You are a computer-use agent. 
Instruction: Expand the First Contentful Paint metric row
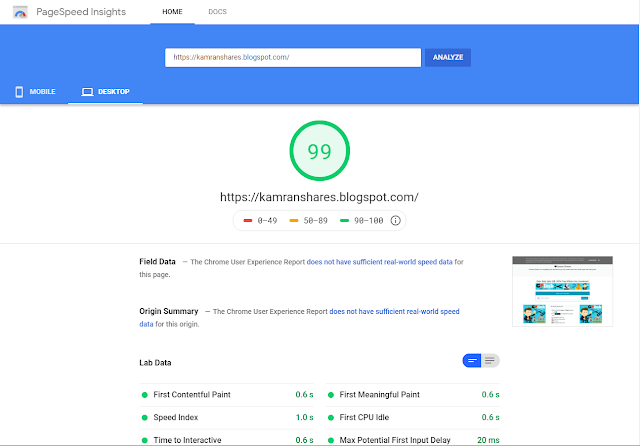pyautogui.click(x=227, y=395)
